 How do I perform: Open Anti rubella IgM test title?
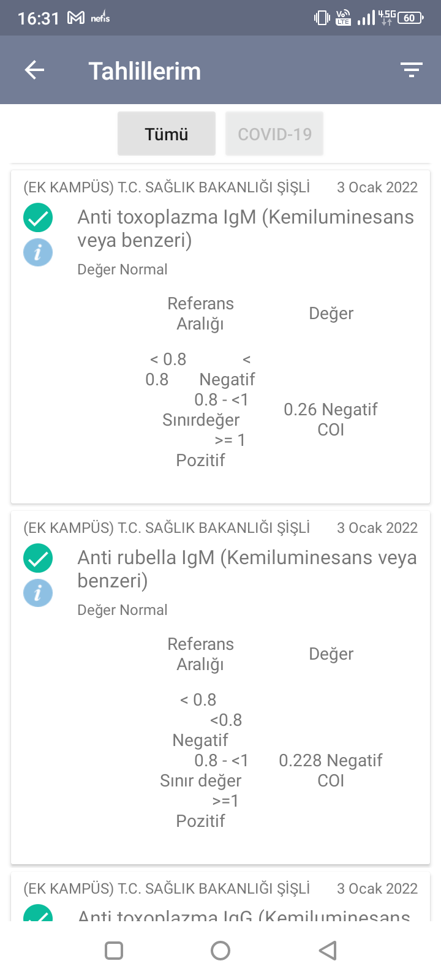point(246,569)
